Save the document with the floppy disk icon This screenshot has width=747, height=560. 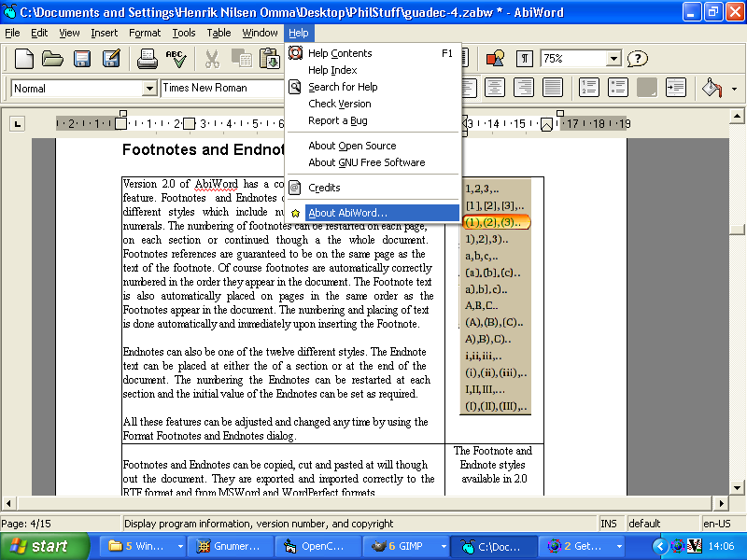point(81,59)
